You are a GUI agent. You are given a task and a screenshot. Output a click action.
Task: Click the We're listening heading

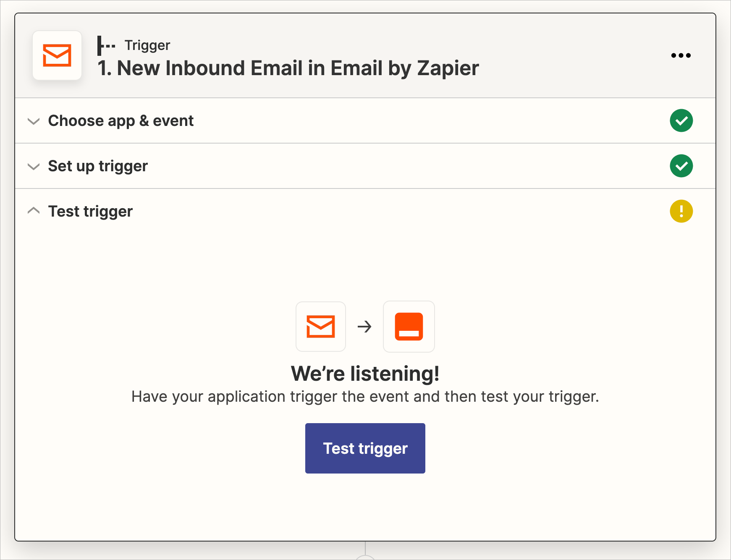click(x=365, y=374)
